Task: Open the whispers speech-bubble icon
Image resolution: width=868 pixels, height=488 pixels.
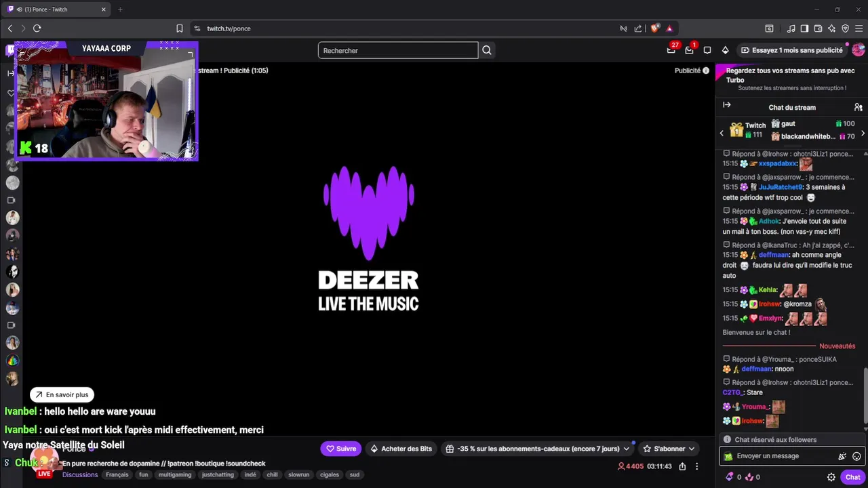Action: coord(707,50)
